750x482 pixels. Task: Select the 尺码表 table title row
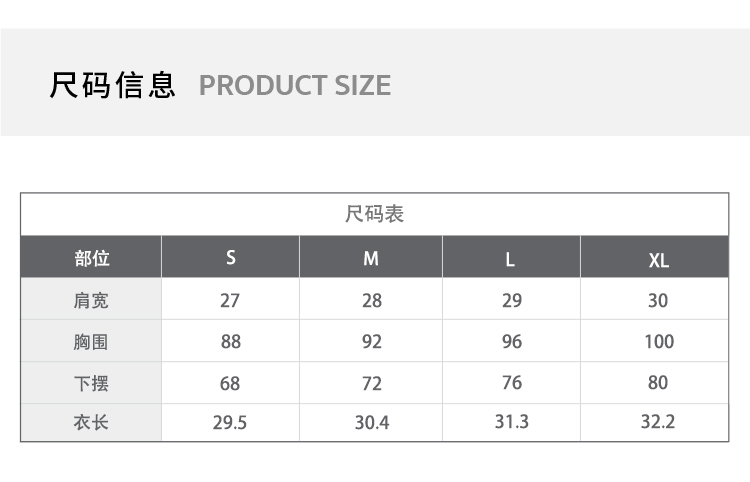pos(374,214)
